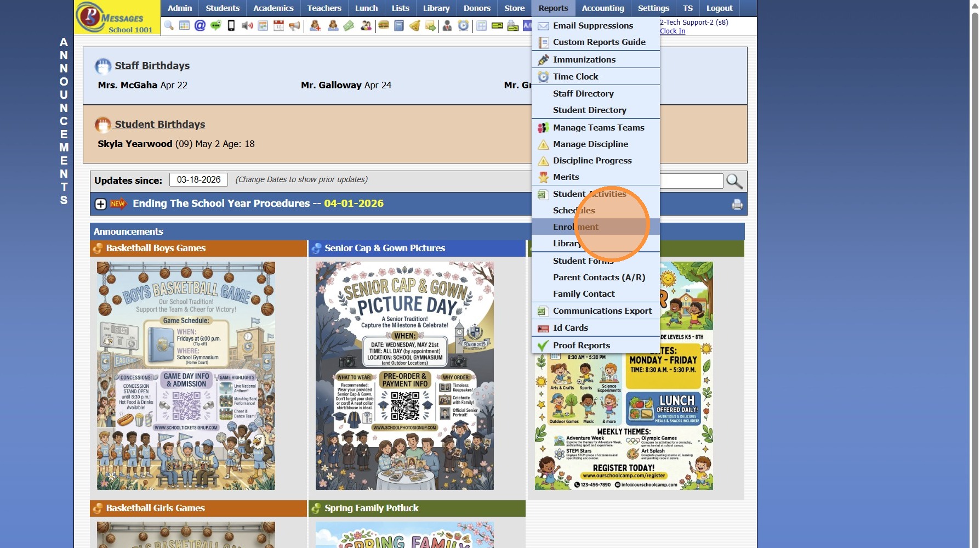Screen dimensions: 980x548
Task: Click the yellow-green check card icon
Action: pos(497,26)
